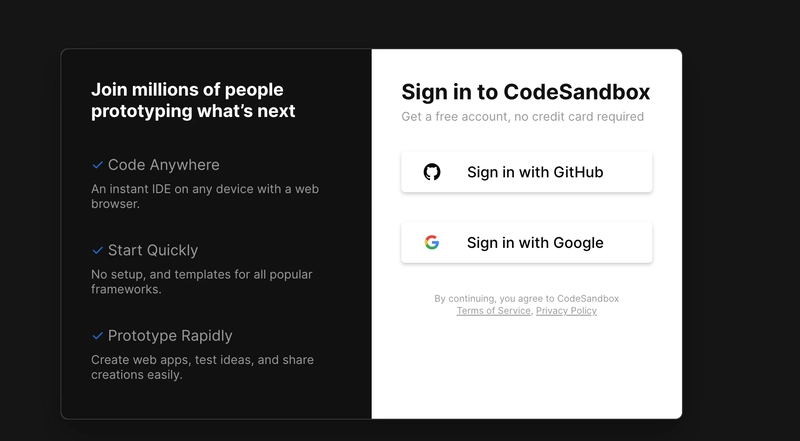800x441 pixels.
Task: Click the Sign in to CodeSandbox heading
Action: coord(526,92)
